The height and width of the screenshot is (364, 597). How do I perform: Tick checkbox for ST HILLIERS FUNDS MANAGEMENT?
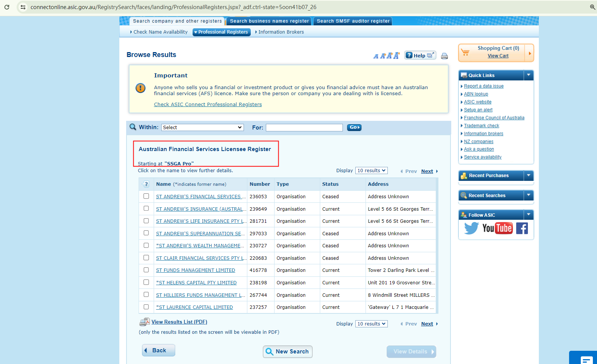tap(146, 295)
